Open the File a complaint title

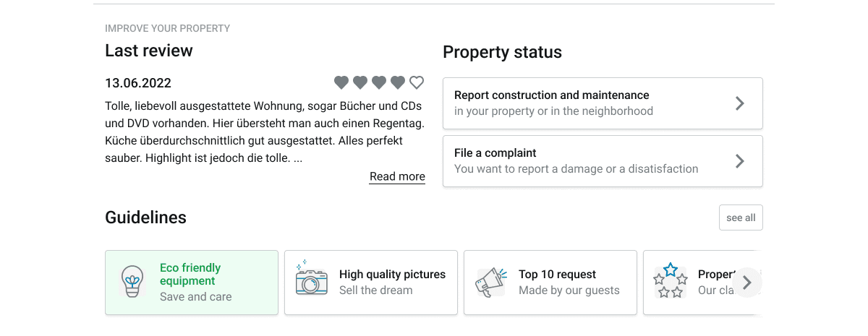[495, 153]
